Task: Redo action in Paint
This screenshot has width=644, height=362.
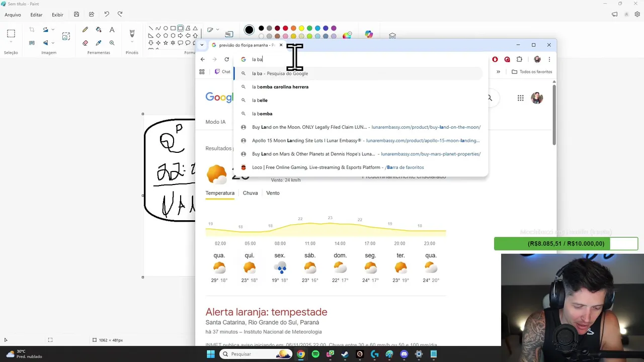Action: click(x=120, y=15)
